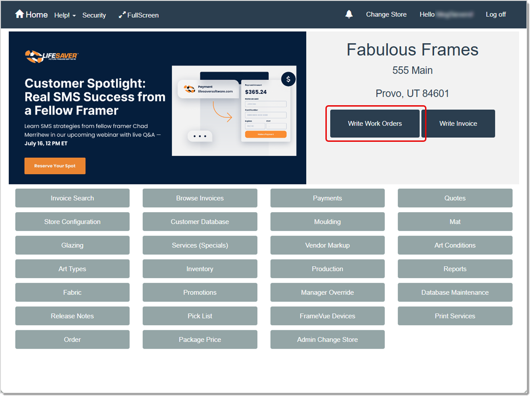View Reports

(x=455, y=269)
